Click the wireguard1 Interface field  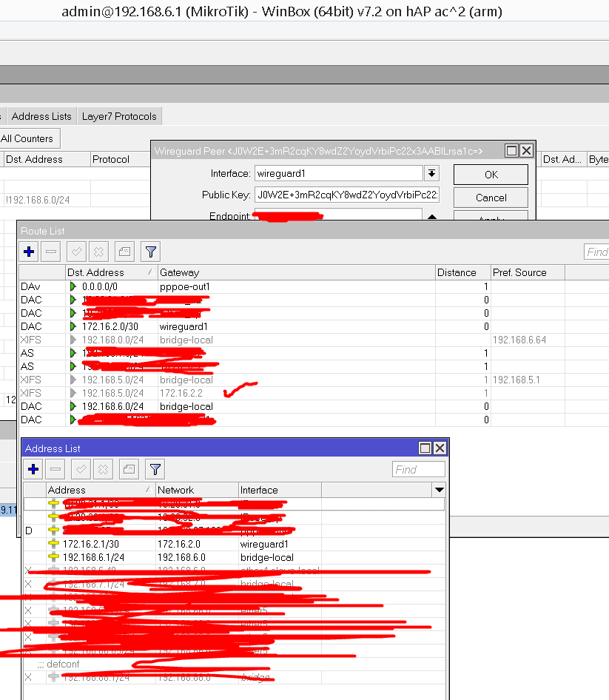point(339,173)
